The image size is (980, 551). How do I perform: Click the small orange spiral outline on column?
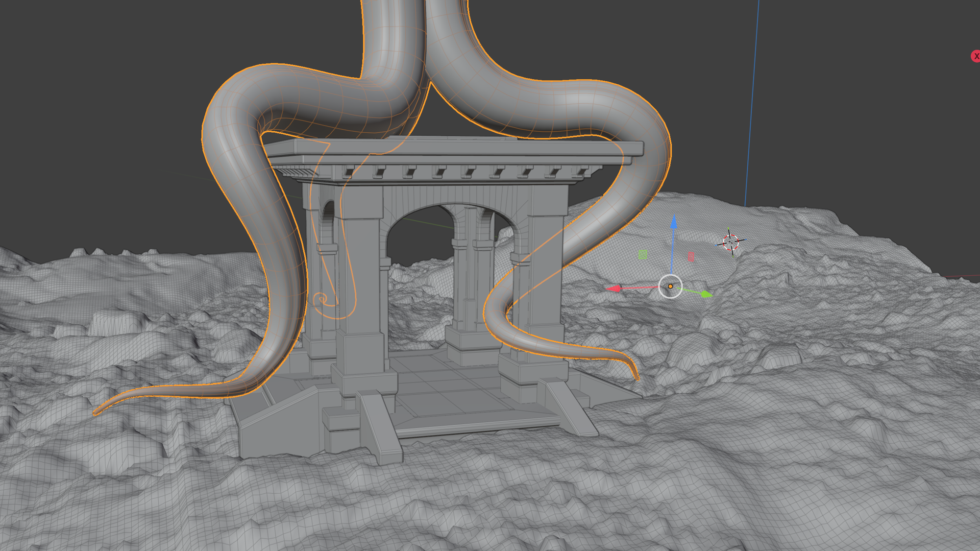click(320, 298)
